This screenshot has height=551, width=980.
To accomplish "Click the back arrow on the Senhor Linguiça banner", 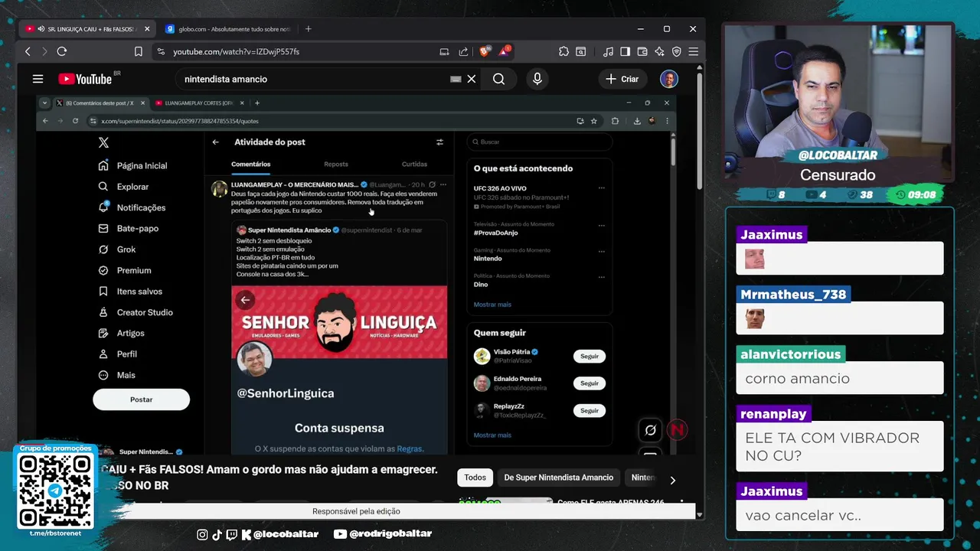I will (x=245, y=300).
